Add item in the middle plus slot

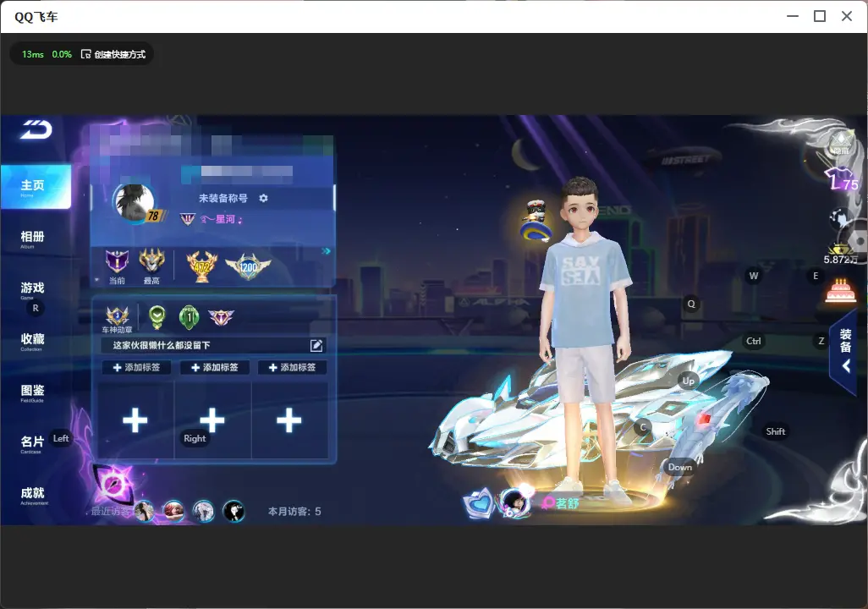pos(212,420)
